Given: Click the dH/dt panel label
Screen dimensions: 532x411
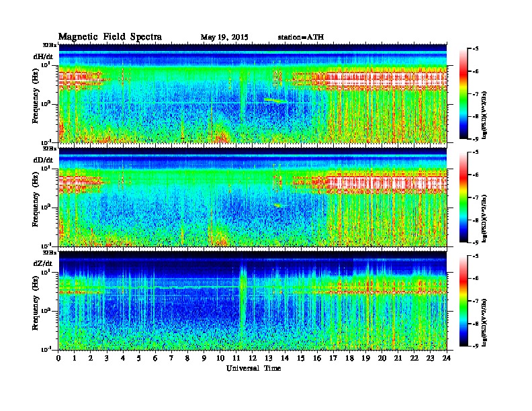Looking at the screenshot, I should click(x=43, y=56).
